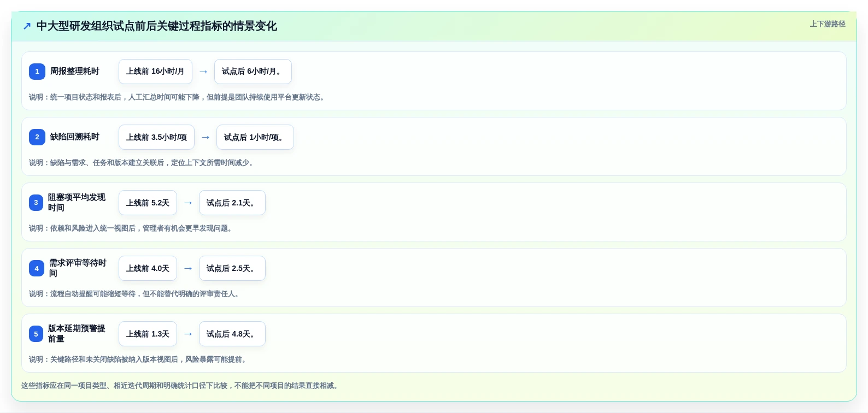The image size is (868, 413).
Task: Click the arrow between 1.3天 and 4.8天
Action: pyautogui.click(x=188, y=334)
